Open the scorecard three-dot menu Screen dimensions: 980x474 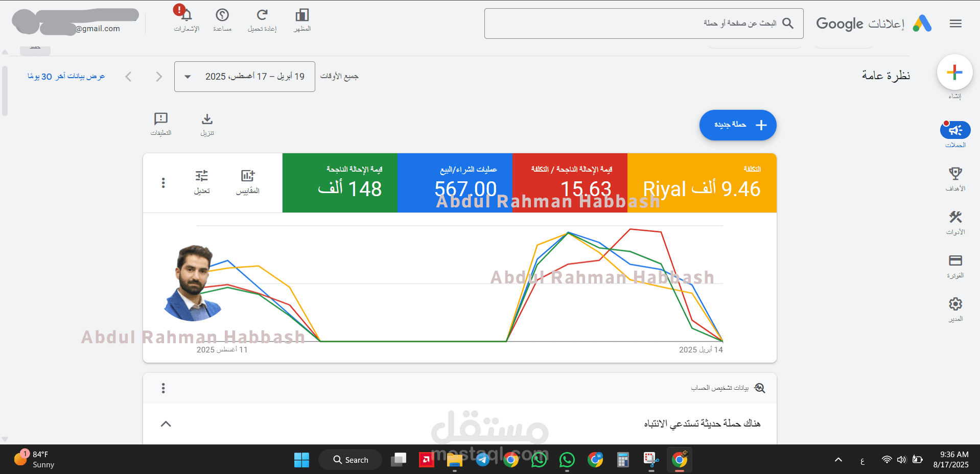tap(164, 183)
